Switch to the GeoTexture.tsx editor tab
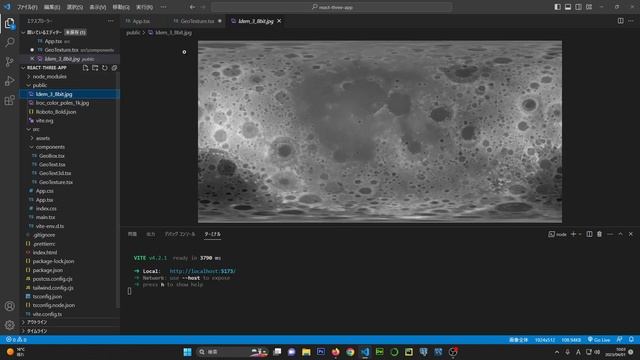This screenshot has width=640, height=360. pos(197,21)
